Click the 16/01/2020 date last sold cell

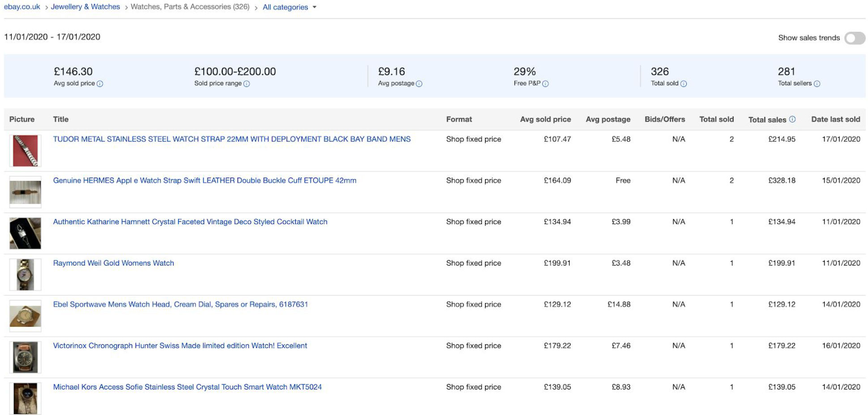point(841,346)
